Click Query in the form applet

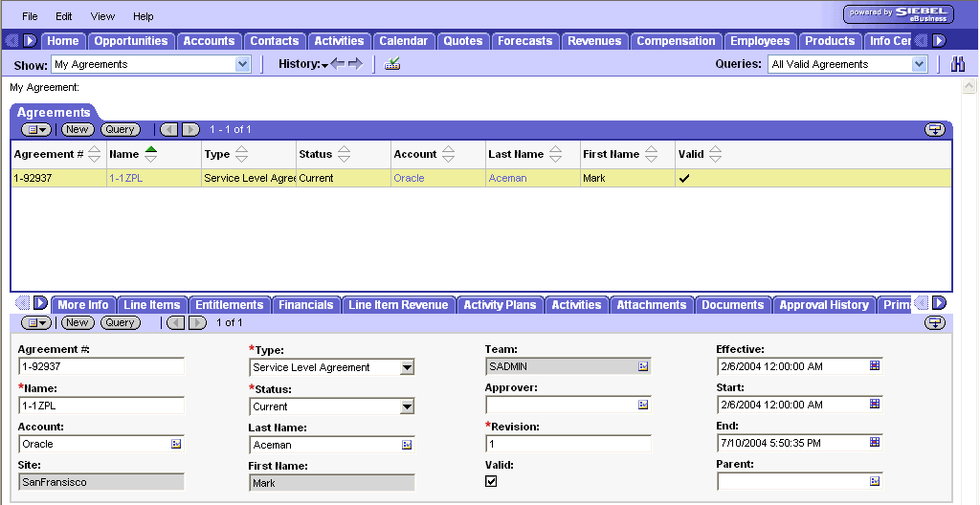120,322
